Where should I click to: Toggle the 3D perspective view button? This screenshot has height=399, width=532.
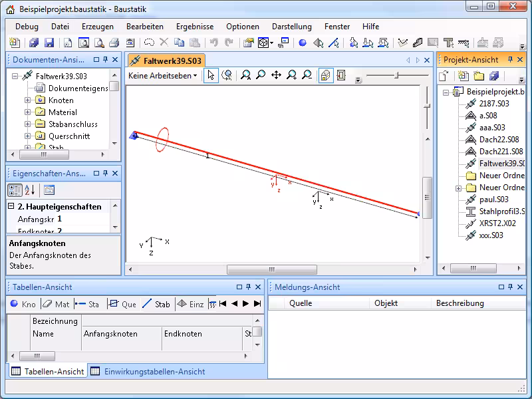[x=326, y=76]
